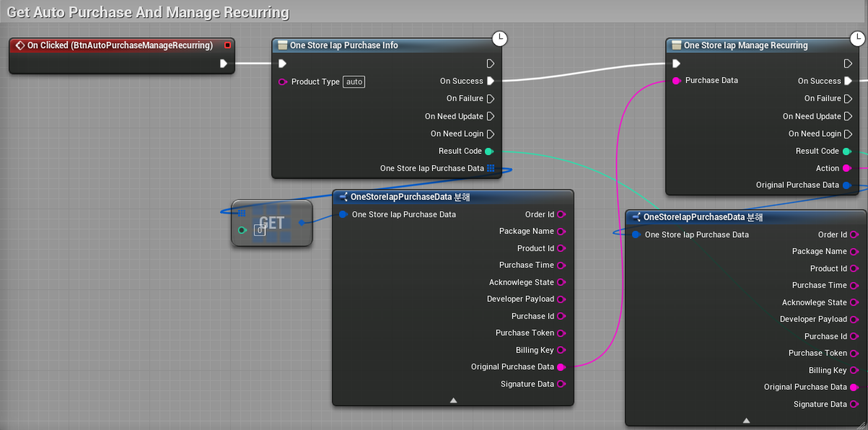This screenshot has width=868, height=430.
Task: Collapse the break node connected to the GET node
Action: click(x=453, y=400)
